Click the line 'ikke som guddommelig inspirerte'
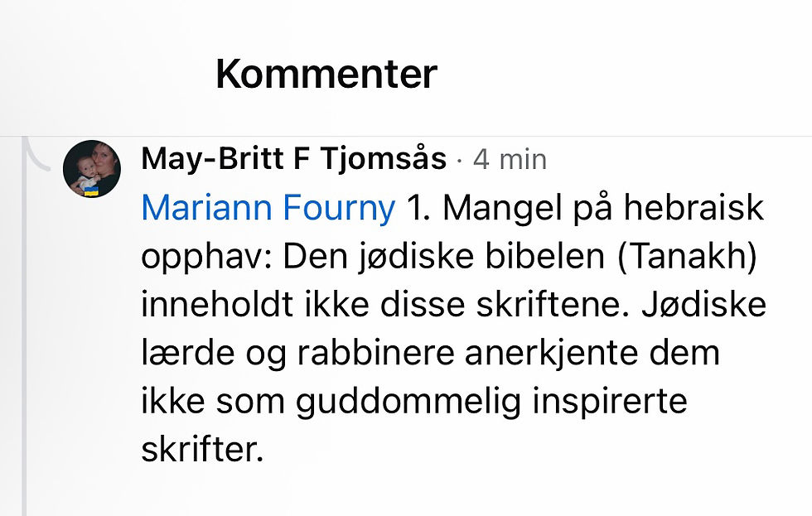Image resolution: width=812 pixels, height=516 pixels. tap(413, 402)
